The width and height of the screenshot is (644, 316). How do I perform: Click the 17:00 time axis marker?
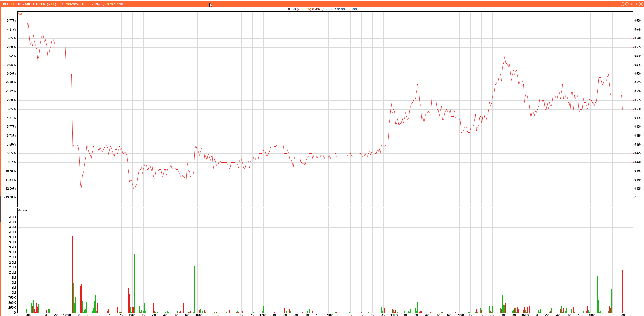(591, 315)
